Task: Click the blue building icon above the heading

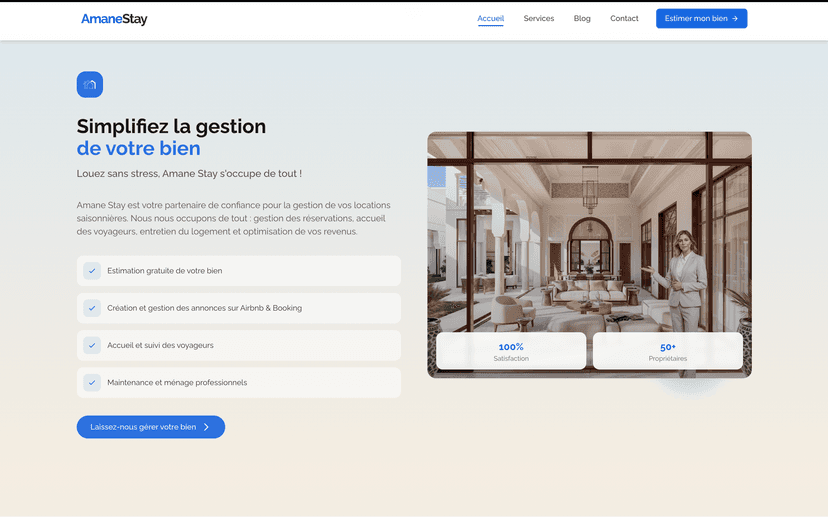Action: pyautogui.click(x=90, y=85)
